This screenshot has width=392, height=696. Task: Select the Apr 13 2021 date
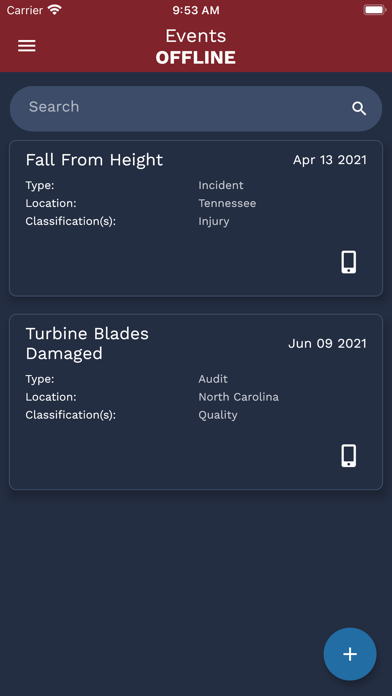[x=330, y=160]
